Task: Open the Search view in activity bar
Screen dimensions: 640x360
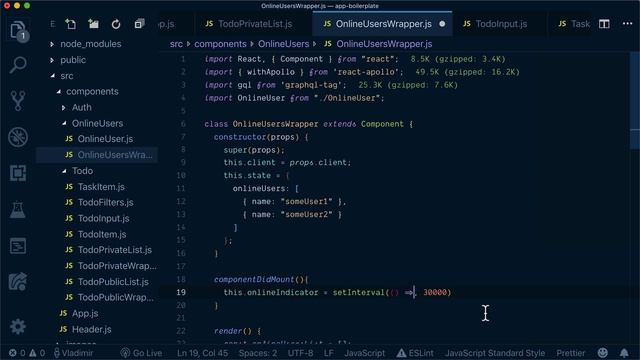Action: pyautogui.click(x=18, y=64)
